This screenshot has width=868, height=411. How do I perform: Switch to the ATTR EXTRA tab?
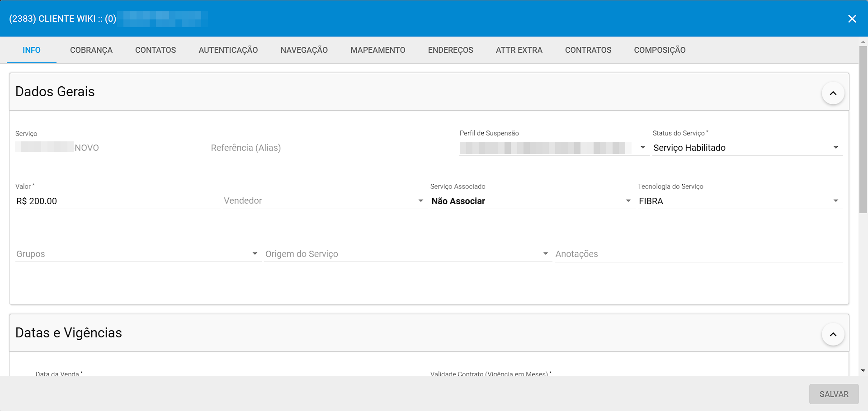pyautogui.click(x=519, y=50)
